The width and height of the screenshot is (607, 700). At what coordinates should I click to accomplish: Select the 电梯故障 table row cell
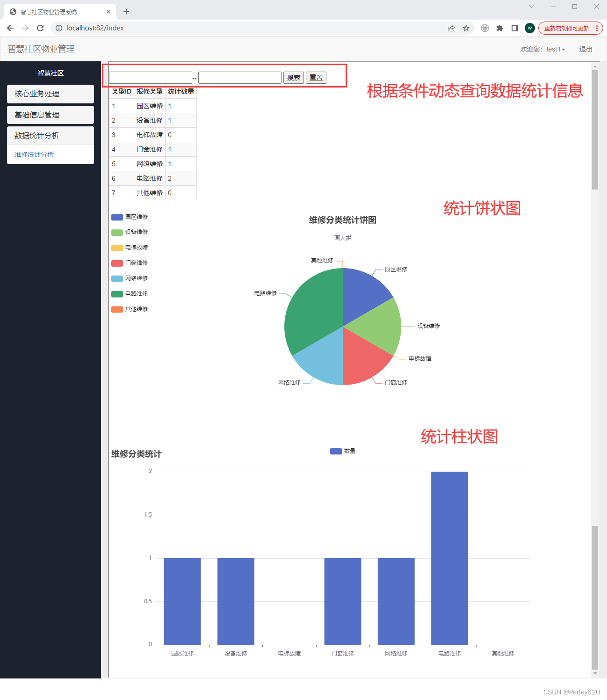(150, 135)
